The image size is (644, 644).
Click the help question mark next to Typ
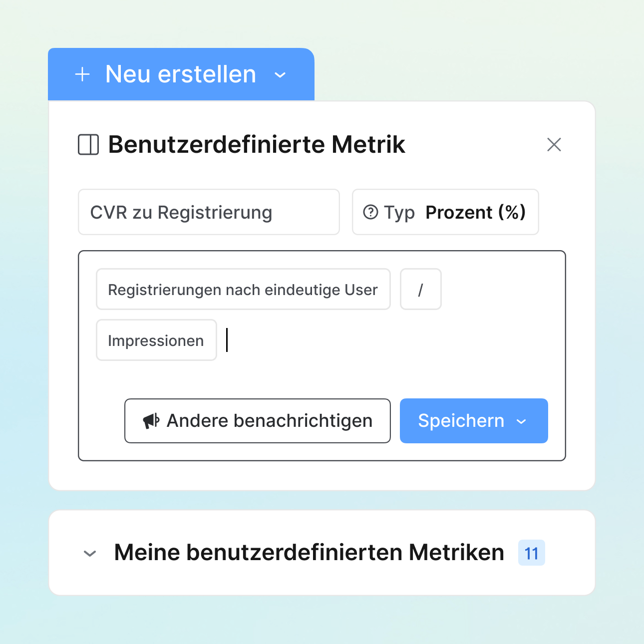point(370,212)
